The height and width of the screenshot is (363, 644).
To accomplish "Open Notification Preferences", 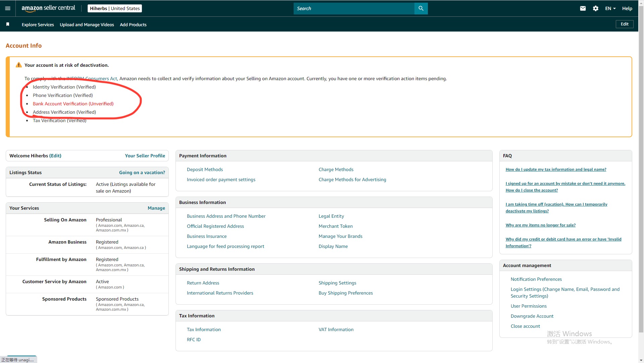I will (x=536, y=279).
